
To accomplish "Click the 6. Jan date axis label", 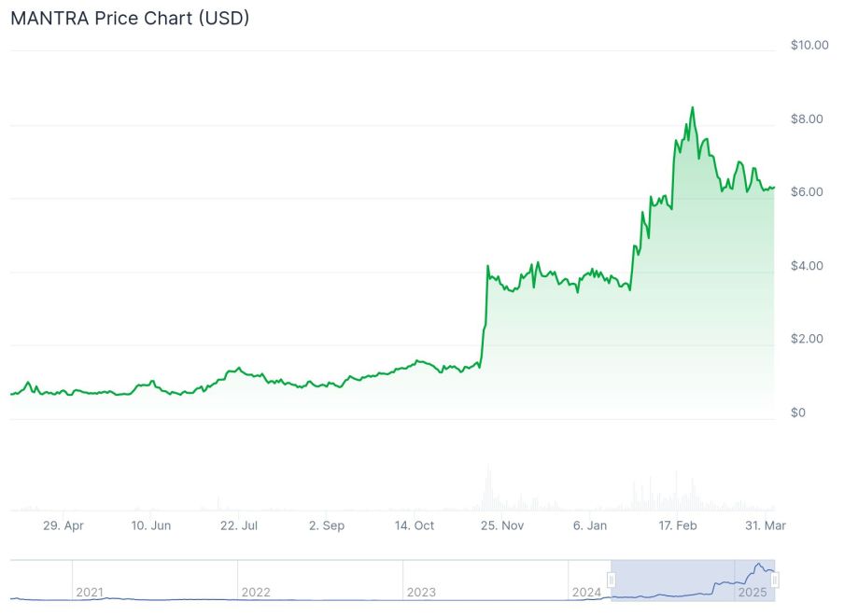I will 590,526.
